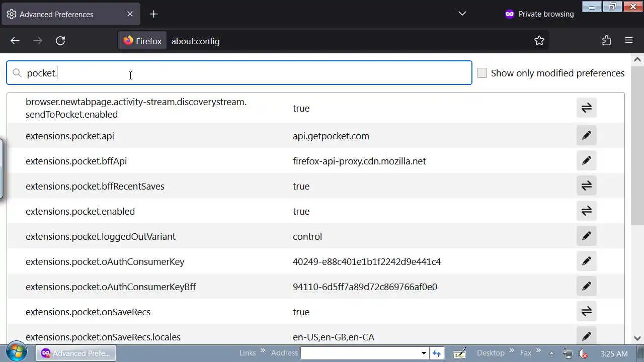Open the Windows Start menu
The width and height of the screenshot is (644, 362).
pos(16,352)
